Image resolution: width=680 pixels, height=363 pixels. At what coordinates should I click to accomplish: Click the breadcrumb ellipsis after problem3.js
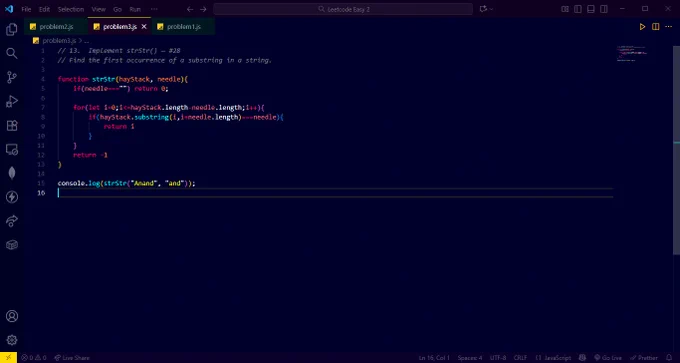click(x=86, y=40)
